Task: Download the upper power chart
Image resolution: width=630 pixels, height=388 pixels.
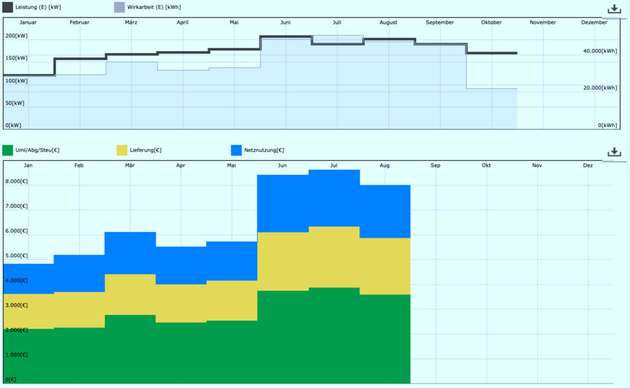Action: [614, 9]
